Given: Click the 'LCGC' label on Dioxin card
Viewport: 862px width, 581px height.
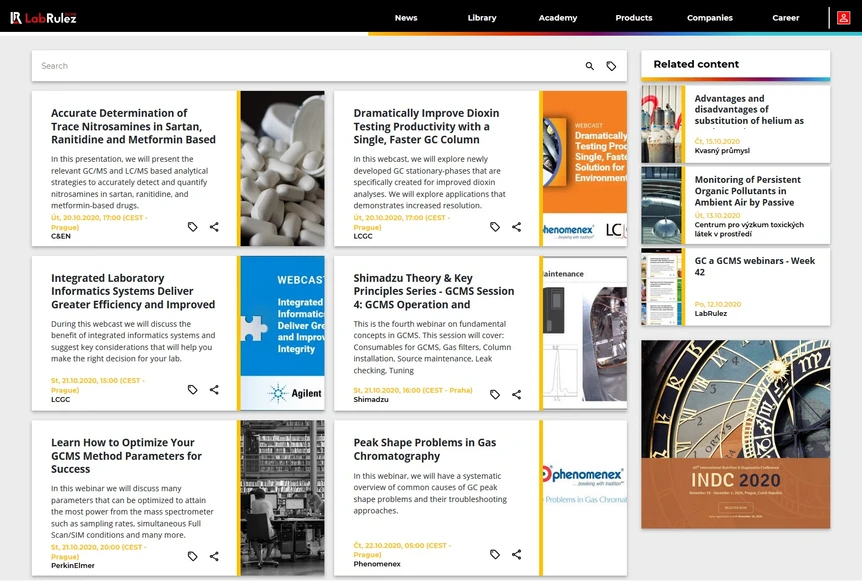Looking at the screenshot, I should (363, 236).
